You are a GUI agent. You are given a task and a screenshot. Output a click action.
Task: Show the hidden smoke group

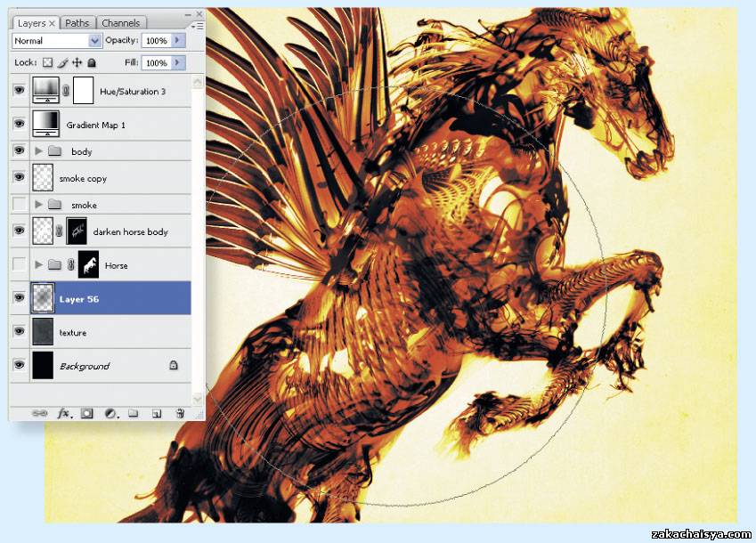20,204
